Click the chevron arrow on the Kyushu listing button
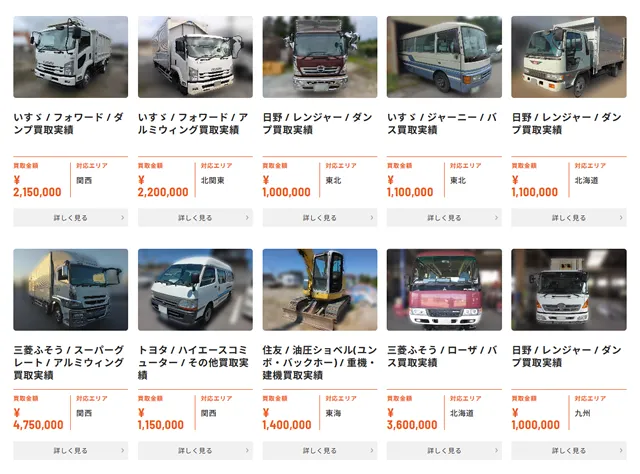This screenshot has height=474, width=640. pyautogui.click(x=621, y=450)
